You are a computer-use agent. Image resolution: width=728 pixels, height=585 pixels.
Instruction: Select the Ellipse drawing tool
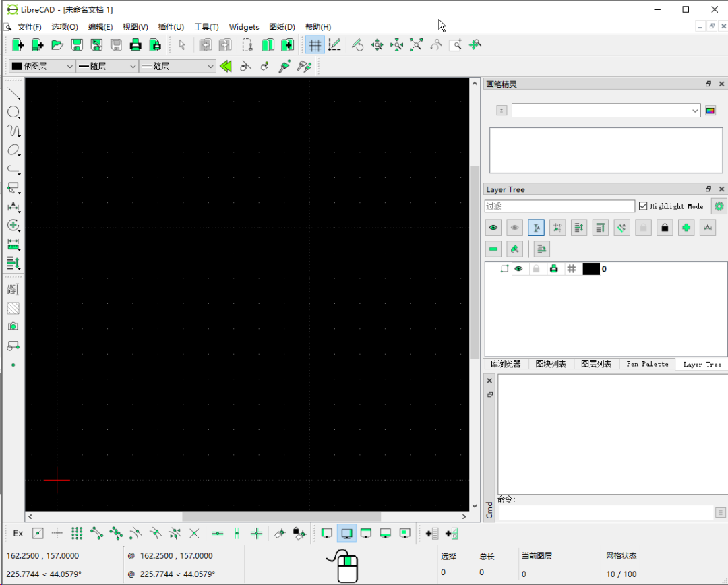pos(13,150)
